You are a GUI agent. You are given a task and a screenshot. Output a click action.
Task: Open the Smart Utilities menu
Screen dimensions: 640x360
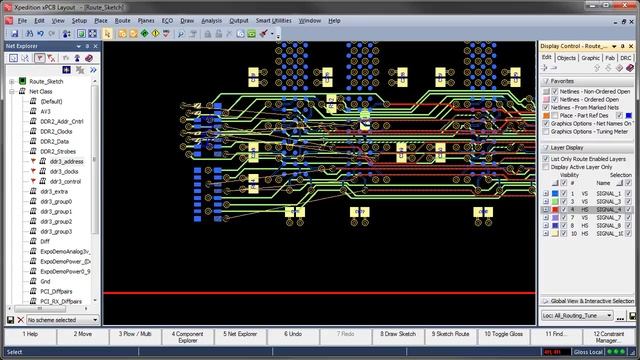pos(273,20)
